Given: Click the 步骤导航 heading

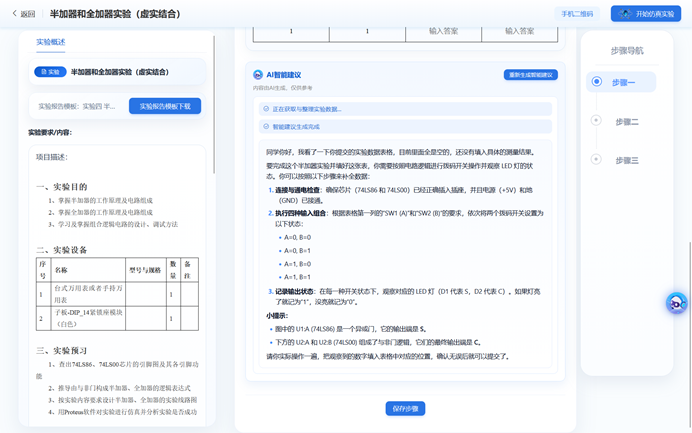Looking at the screenshot, I should point(627,51).
